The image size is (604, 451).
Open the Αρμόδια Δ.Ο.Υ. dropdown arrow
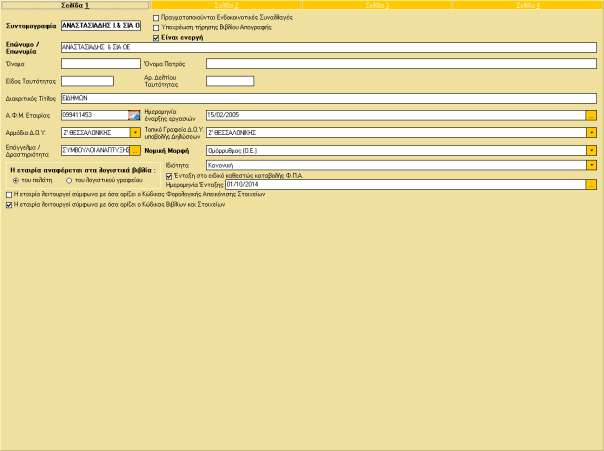135,132
